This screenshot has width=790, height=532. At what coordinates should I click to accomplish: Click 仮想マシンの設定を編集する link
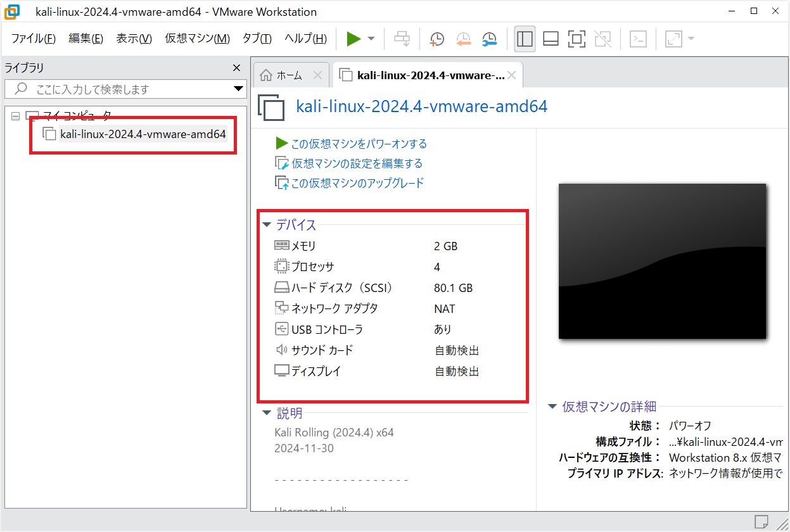coord(357,163)
